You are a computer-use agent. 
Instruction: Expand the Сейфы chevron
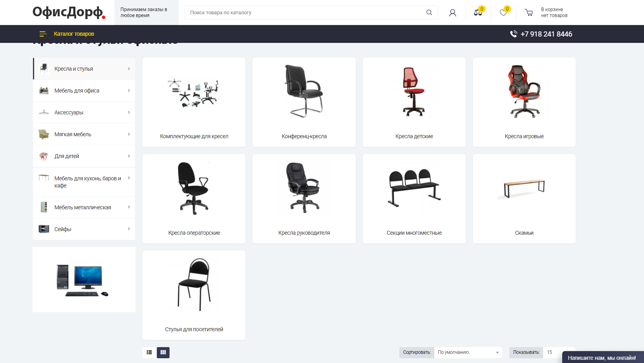(129, 229)
